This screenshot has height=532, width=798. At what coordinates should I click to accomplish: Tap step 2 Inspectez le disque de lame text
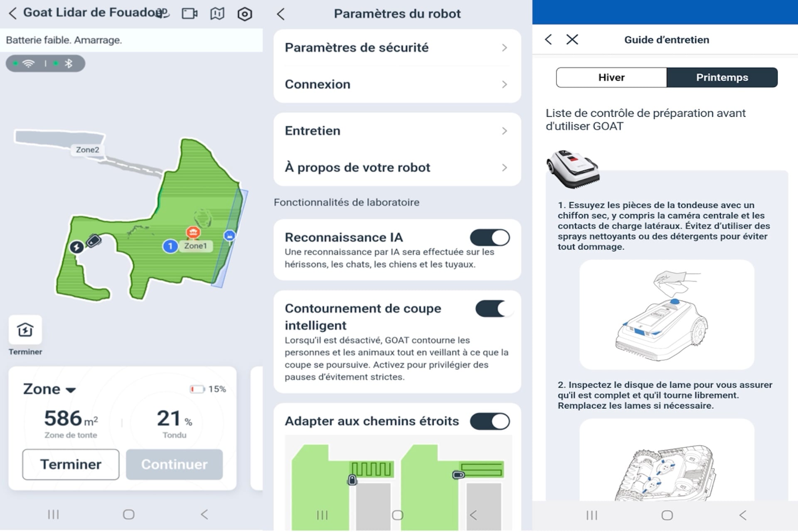pyautogui.click(x=665, y=395)
